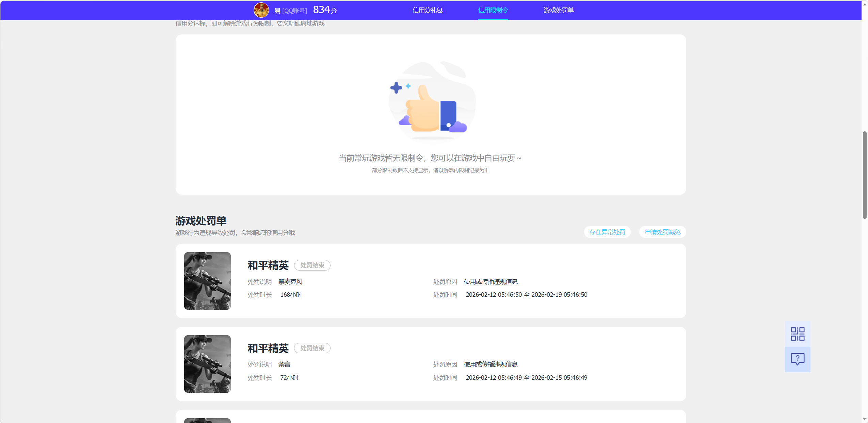Click the 禁言 penalty description
Screen dimensions: 868x423
(284, 364)
